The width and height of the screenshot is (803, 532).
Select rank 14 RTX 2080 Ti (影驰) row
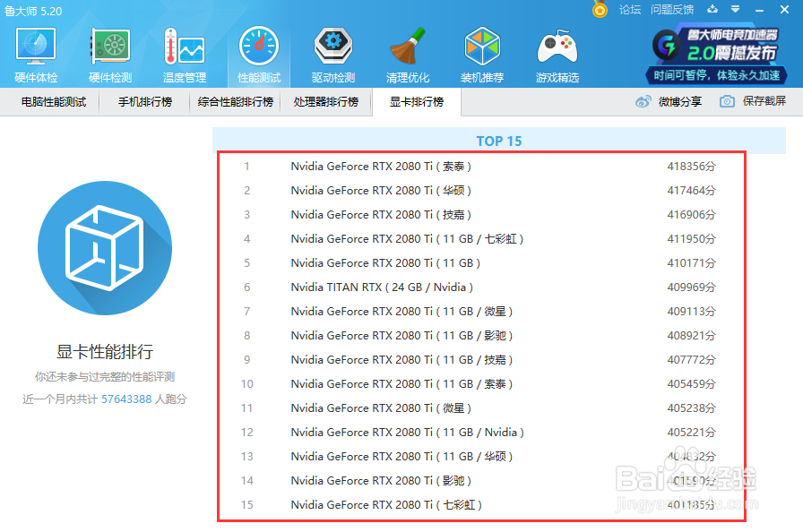coord(481,480)
